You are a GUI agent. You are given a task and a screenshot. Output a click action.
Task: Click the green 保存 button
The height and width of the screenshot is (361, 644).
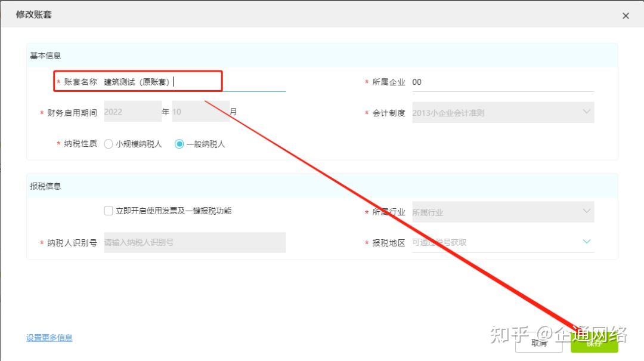click(595, 343)
